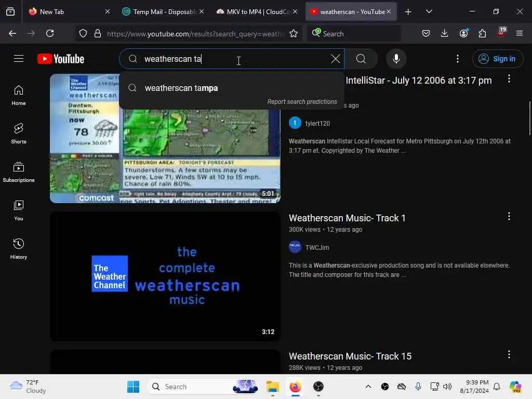532x399 pixels.
Task: Open OBS Studio from taskbar
Action: [x=318, y=387]
